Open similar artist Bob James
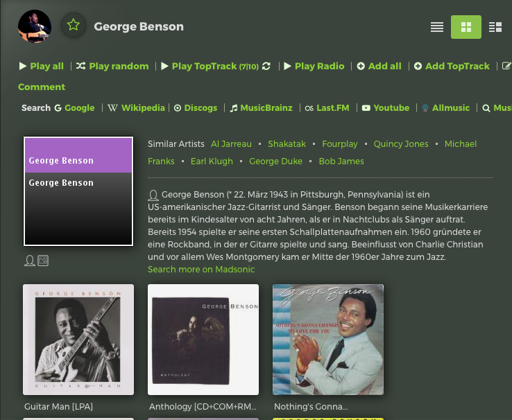This screenshot has height=420, width=512. pyautogui.click(x=341, y=161)
